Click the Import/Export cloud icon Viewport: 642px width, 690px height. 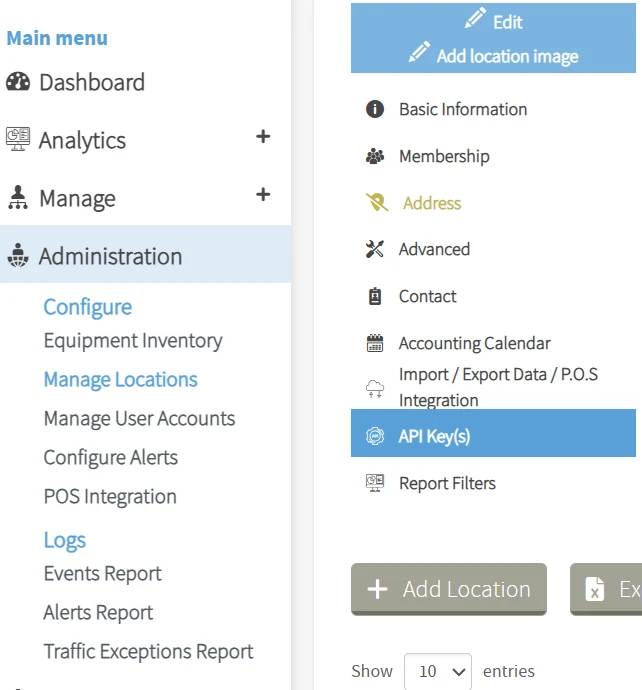pyautogui.click(x=375, y=389)
